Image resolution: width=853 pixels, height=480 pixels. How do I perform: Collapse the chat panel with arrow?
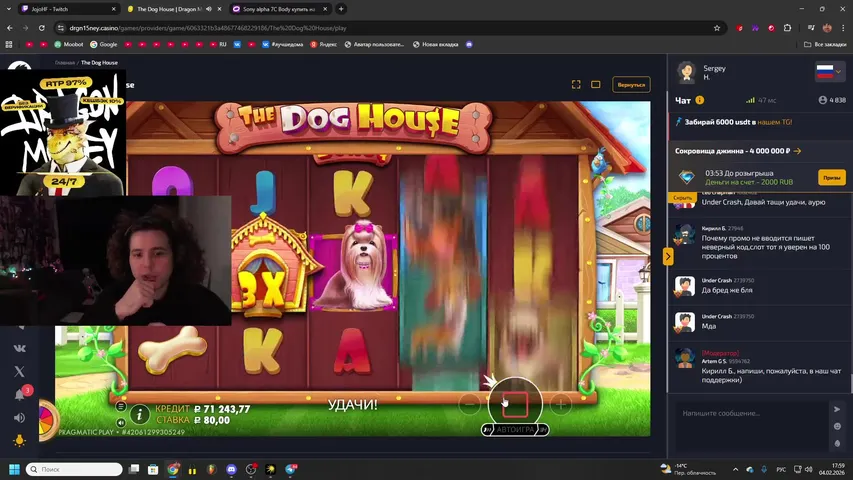coord(668,256)
